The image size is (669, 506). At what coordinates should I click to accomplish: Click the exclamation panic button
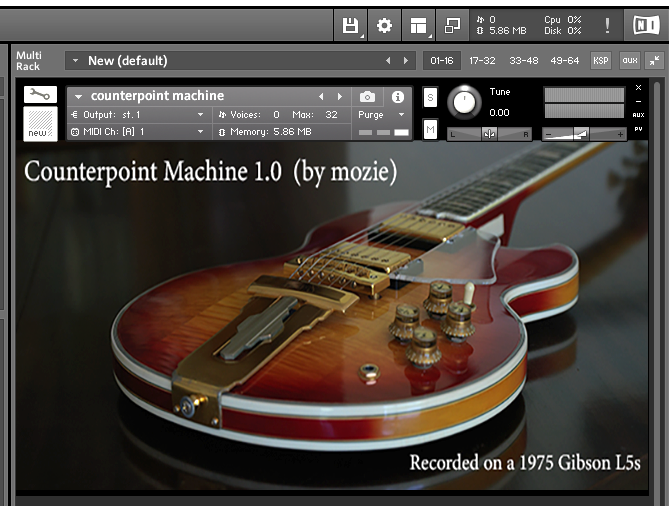point(607,25)
